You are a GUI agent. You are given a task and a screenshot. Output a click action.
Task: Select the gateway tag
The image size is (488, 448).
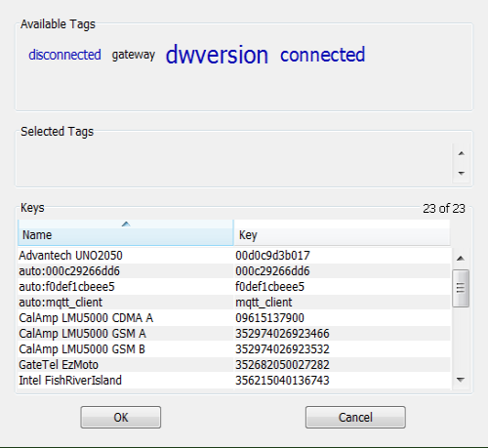click(x=134, y=55)
